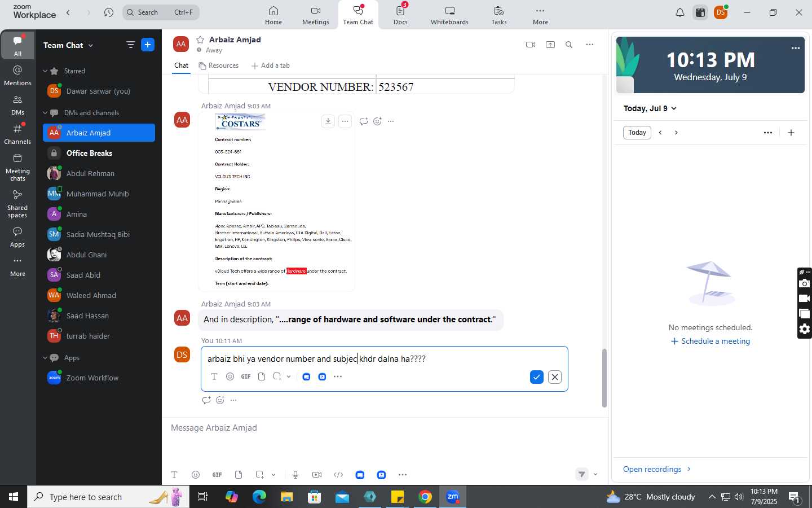This screenshot has width=812, height=508.
Task: Open the Tasks tab
Action: click(x=499, y=15)
